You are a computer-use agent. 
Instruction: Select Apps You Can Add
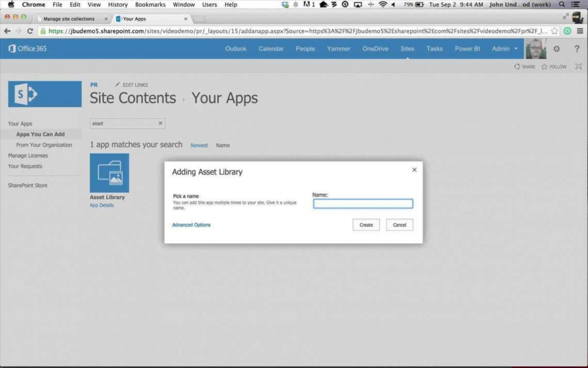click(x=41, y=134)
